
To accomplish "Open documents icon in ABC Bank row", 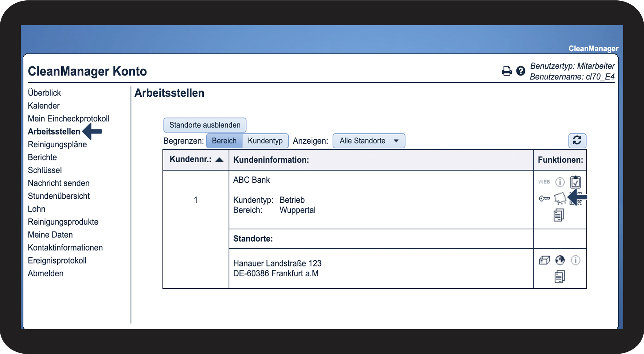I will point(559,215).
